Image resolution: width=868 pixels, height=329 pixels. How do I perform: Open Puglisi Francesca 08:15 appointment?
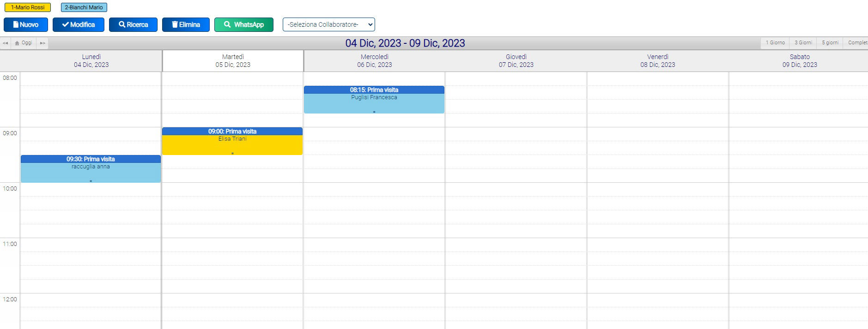374,100
